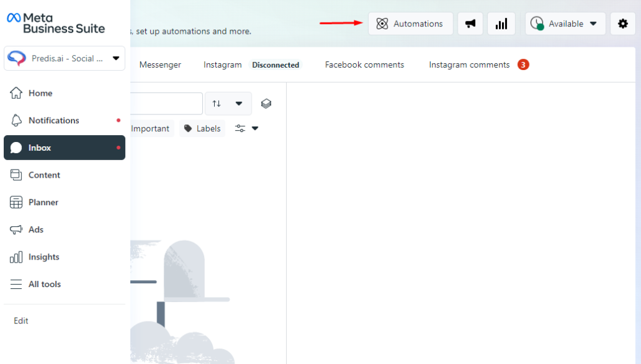Screen dimensions: 641x364
Task: Click the Edit link in sidebar
Action: [x=21, y=321]
